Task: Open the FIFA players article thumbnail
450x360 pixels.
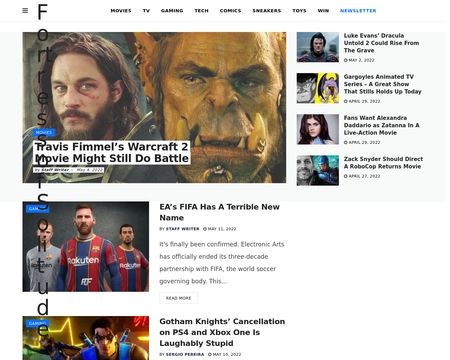Action: [86, 247]
